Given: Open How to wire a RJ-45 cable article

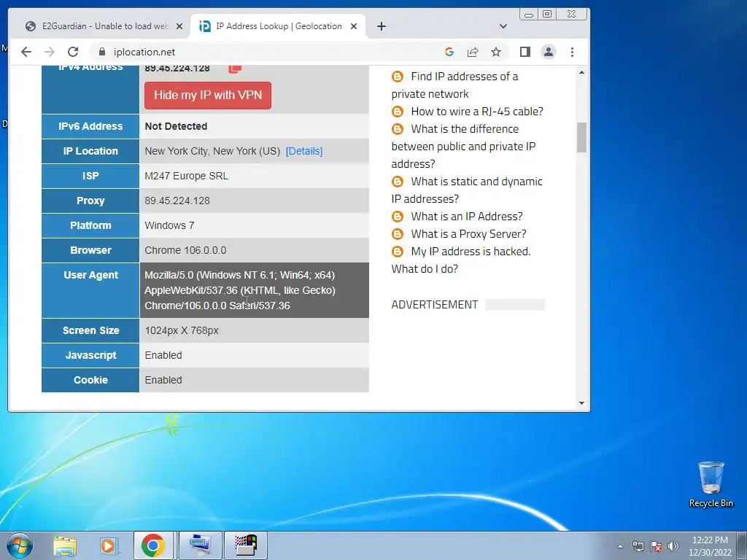Looking at the screenshot, I should click(477, 112).
